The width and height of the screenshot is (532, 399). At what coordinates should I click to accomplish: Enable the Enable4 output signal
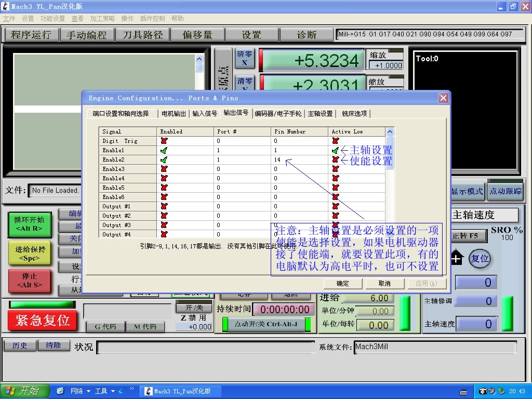pos(164,178)
